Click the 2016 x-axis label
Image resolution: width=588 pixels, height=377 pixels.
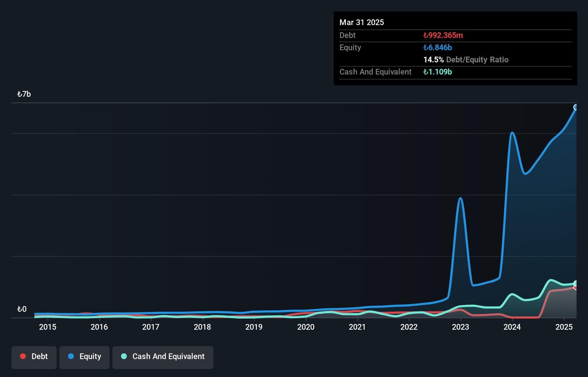pyautogui.click(x=99, y=327)
